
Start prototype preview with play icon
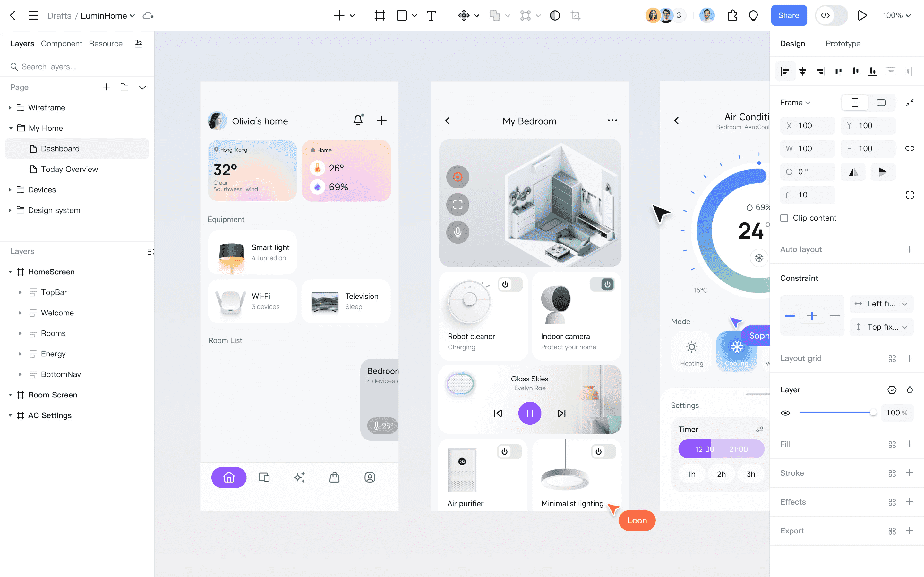(x=862, y=16)
